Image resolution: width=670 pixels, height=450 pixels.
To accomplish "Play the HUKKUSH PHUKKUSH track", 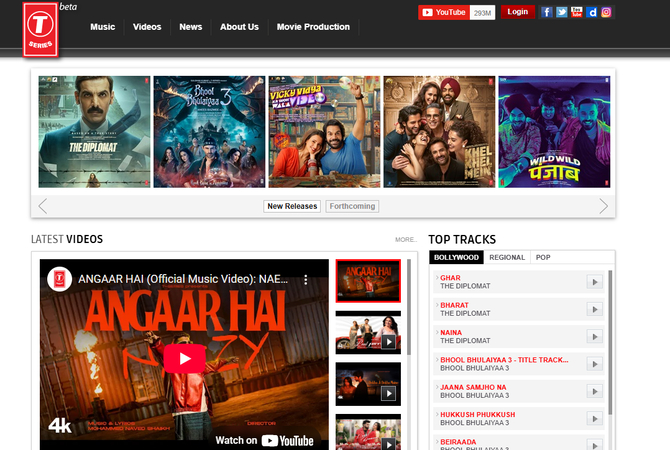I will click(594, 418).
